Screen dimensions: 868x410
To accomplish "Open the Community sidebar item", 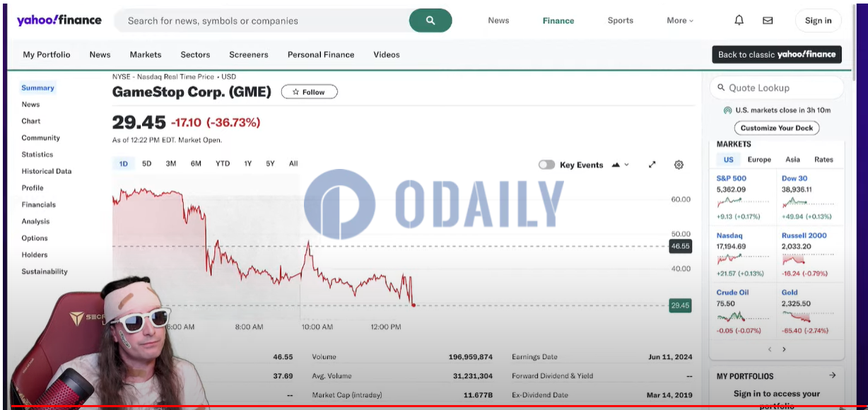I will click(x=41, y=138).
